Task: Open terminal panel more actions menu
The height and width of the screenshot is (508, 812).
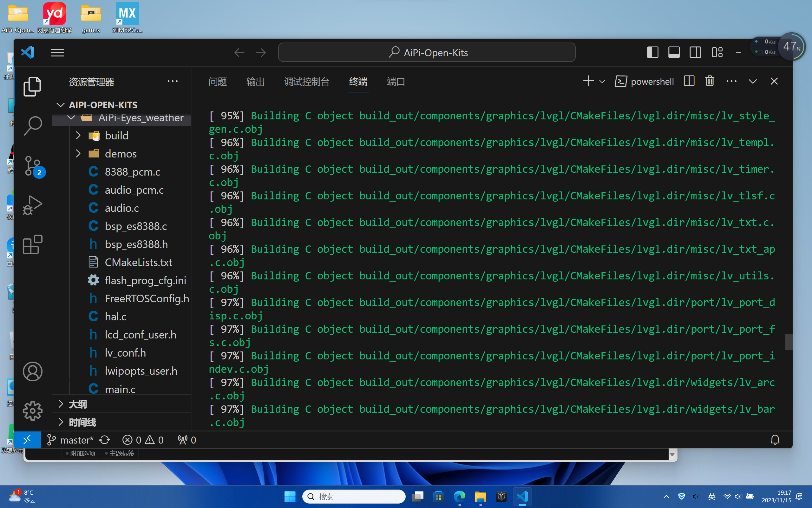Action: click(x=731, y=81)
